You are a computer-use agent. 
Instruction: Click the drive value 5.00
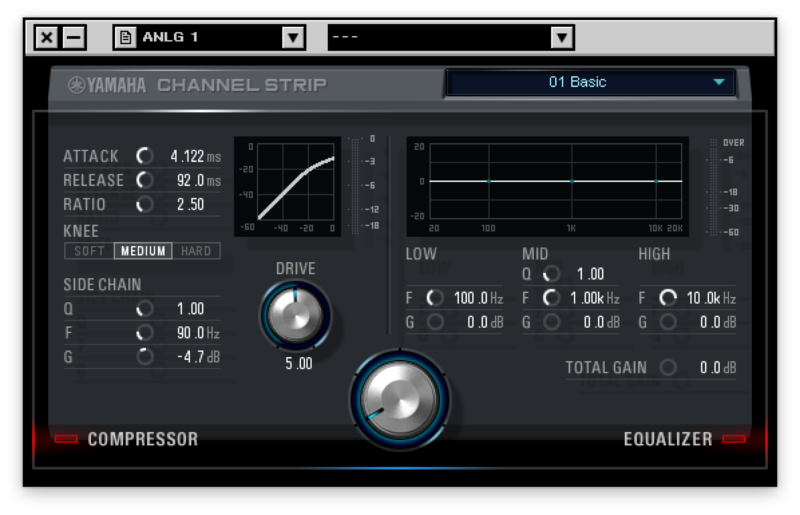click(x=298, y=363)
